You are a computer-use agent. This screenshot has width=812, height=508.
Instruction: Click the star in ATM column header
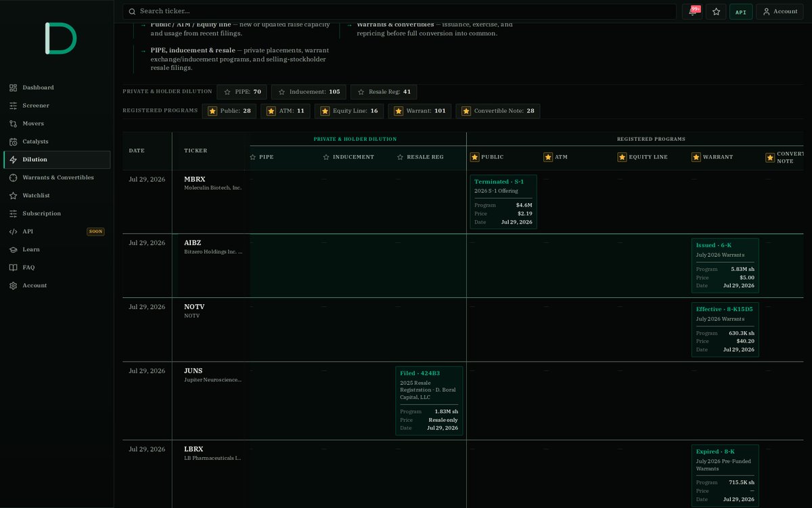pyautogui.click(x=548, y=157)
